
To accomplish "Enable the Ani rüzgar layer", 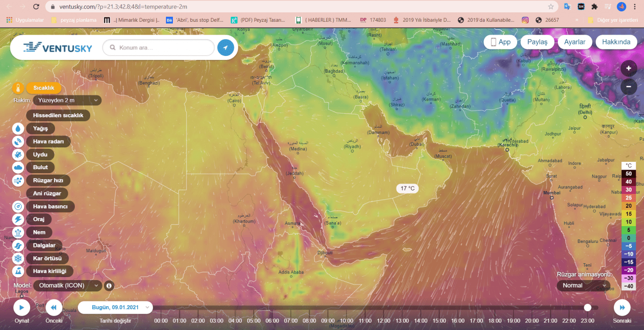I will click(x=47, y=193).
